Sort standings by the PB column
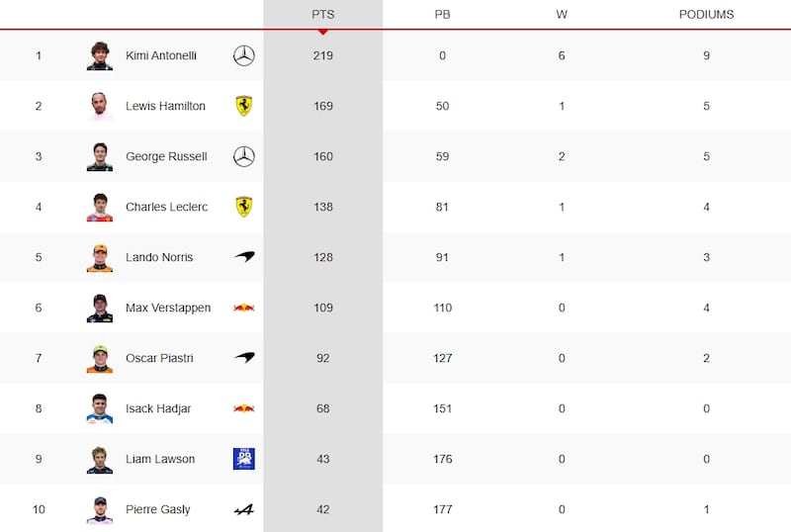 pyautogui.click(x=442, y=15)
